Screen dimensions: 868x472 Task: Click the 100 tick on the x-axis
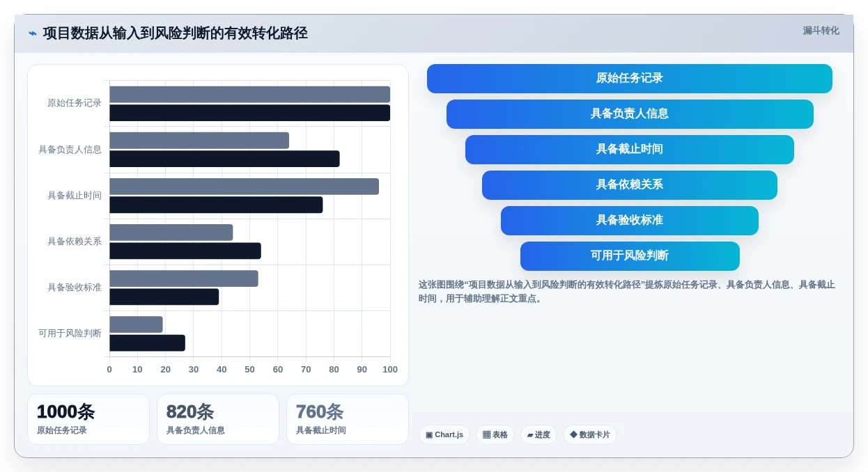tap(390, 370)
